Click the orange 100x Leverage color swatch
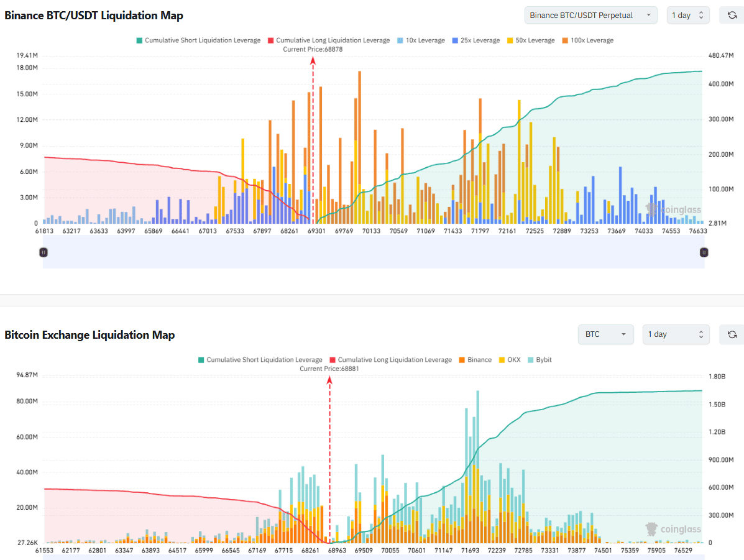This screenshot has height=560, width=744. [x=565, y=40]
